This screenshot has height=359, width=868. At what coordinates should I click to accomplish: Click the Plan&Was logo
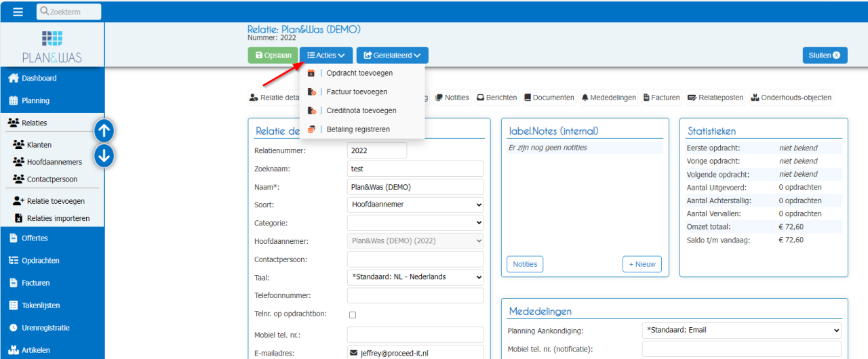tap(52, 46)
